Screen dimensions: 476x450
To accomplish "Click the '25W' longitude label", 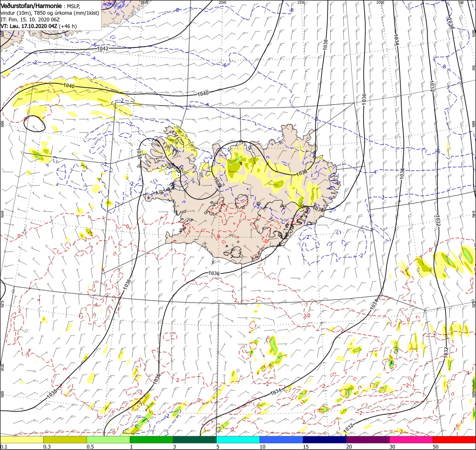I will click(144, 2).
